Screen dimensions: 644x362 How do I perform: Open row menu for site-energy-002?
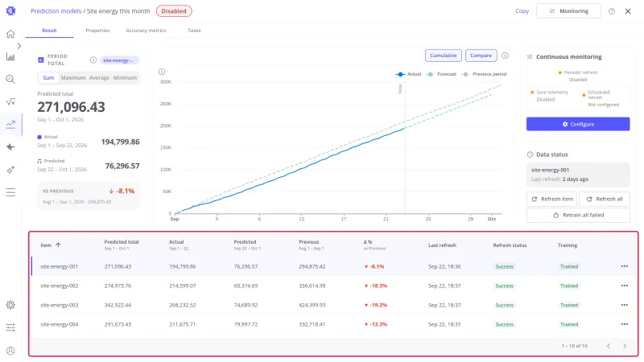(x=625, y=286)
